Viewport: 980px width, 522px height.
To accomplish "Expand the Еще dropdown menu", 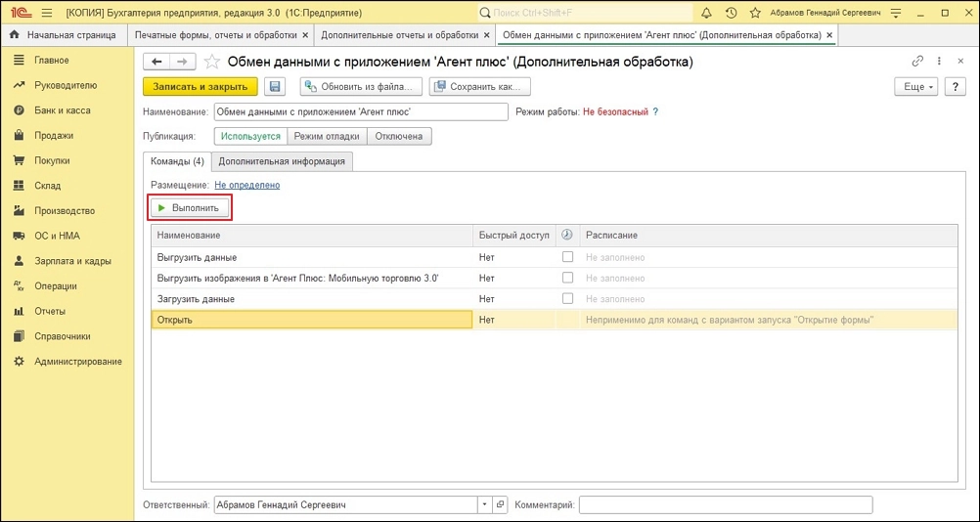I will 916,87.
